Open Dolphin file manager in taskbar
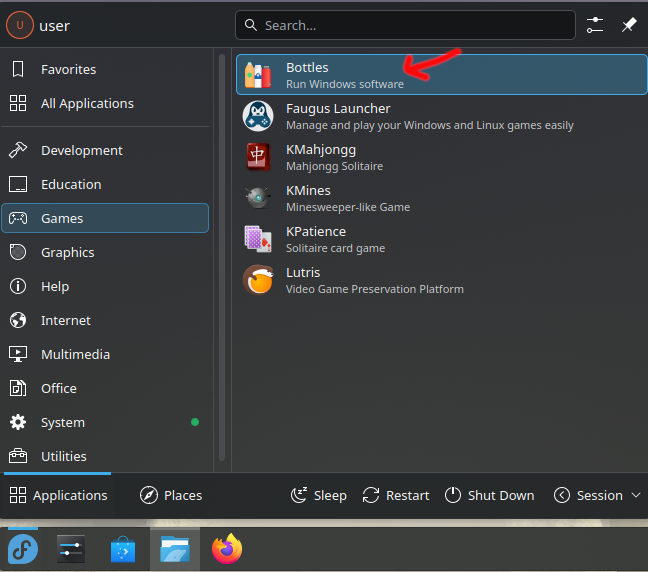 point(175,549)
